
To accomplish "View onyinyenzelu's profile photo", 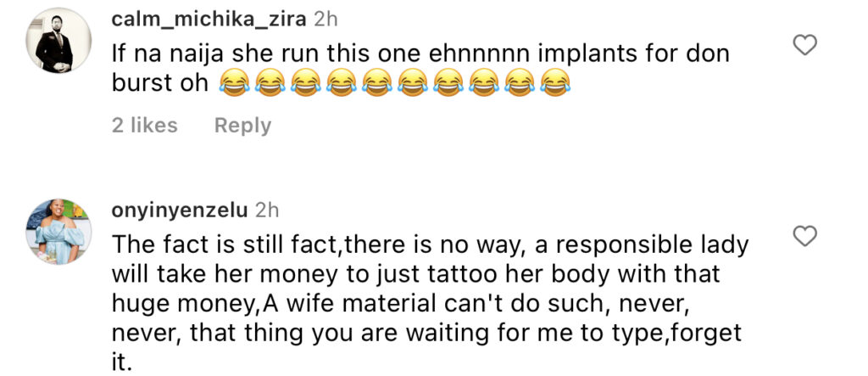I will coord(59,232).
